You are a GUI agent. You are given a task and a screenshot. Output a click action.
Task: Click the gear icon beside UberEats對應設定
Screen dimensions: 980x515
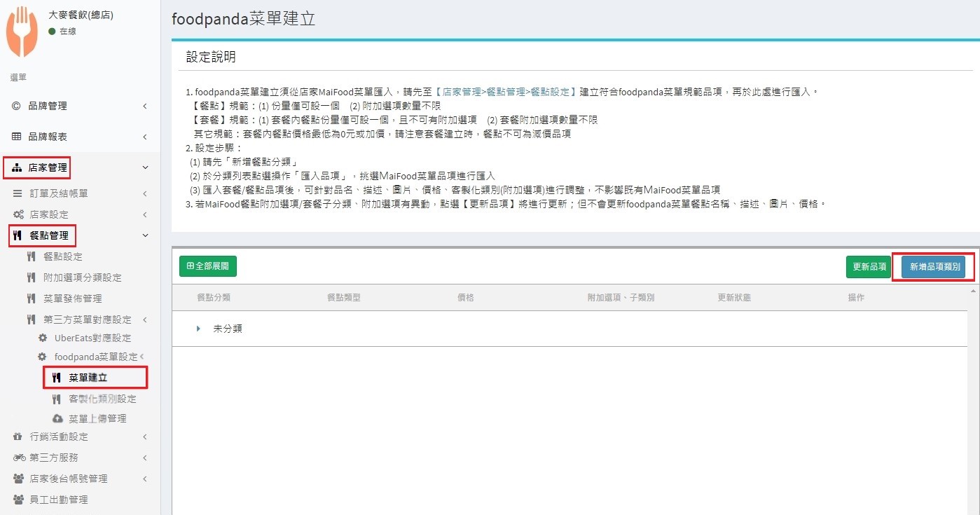(x=43, y=338)
